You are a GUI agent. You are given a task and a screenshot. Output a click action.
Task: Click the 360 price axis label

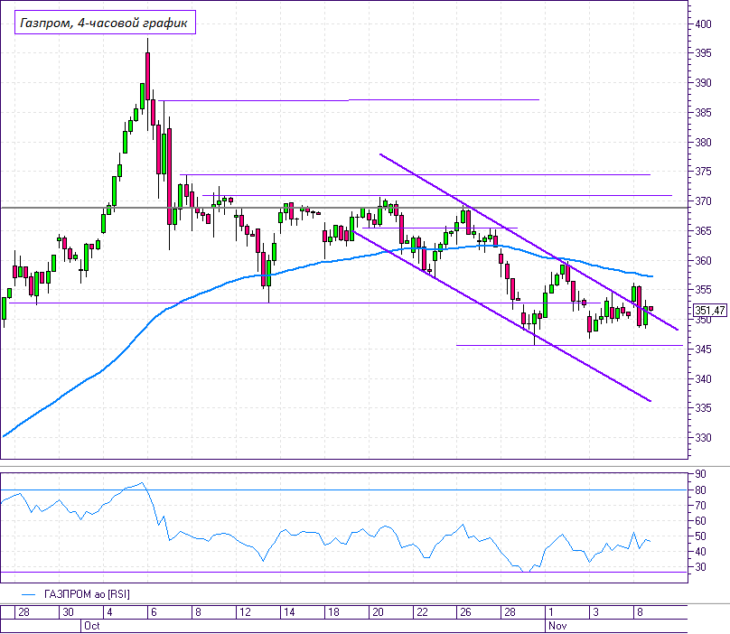click(x=703, y=261)
